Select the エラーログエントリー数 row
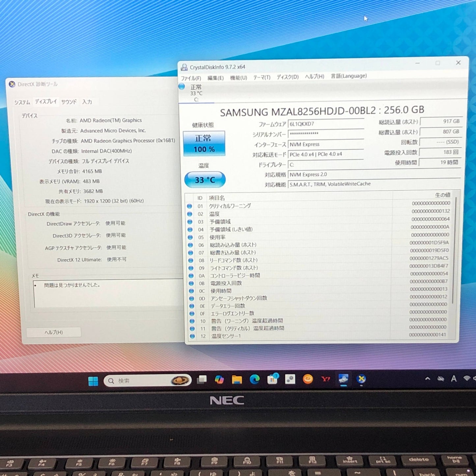Viewport: 476px width, 476px height. click(319, 313)
